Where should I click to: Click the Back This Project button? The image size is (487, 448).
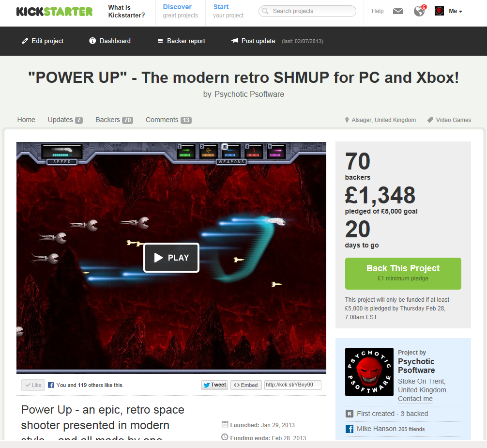click(x=403, y=273)
